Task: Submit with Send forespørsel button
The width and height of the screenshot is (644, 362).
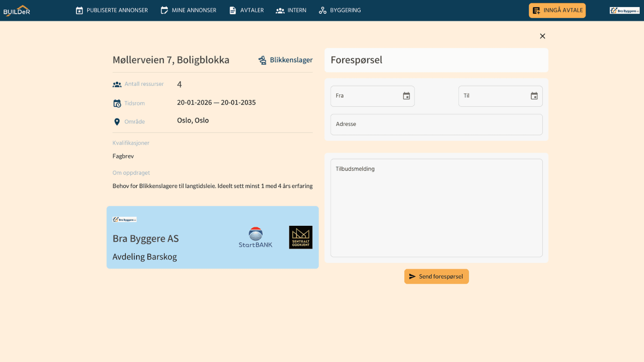Action: pyautogui.click(x=437, y=277)
